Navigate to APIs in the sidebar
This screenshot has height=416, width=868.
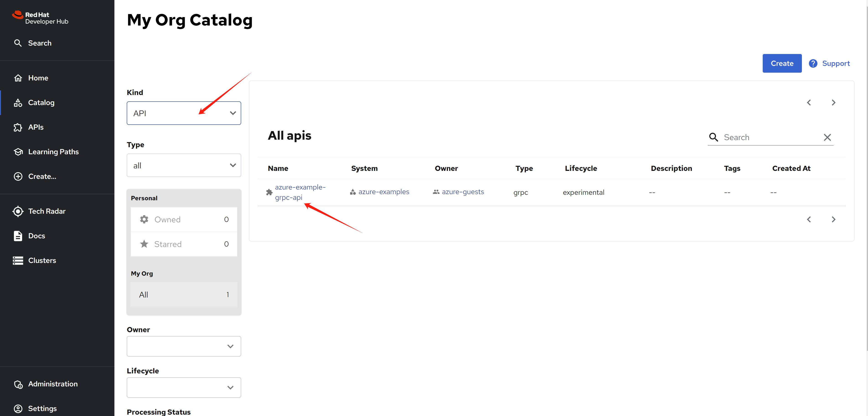[x=36, y=127]
